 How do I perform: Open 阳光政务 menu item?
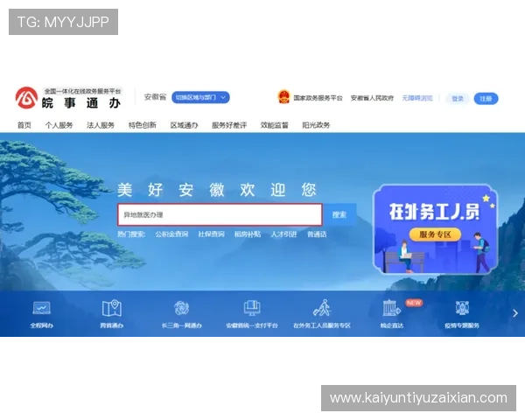click(316, 125)
